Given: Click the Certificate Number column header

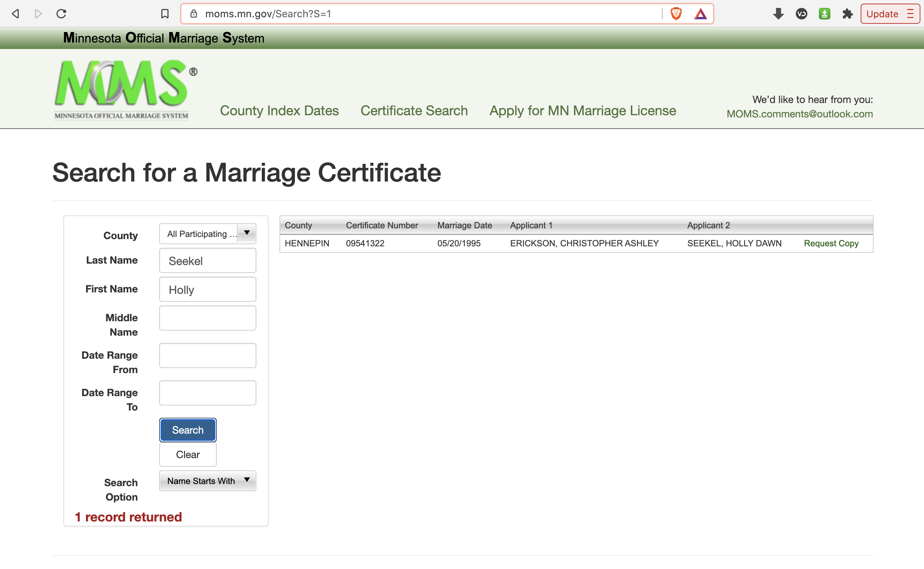Looking at the screenshot, I should pos(382,225).
